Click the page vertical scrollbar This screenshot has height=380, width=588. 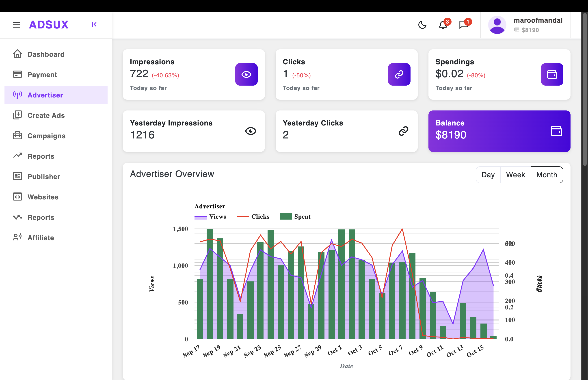[585, 89]
